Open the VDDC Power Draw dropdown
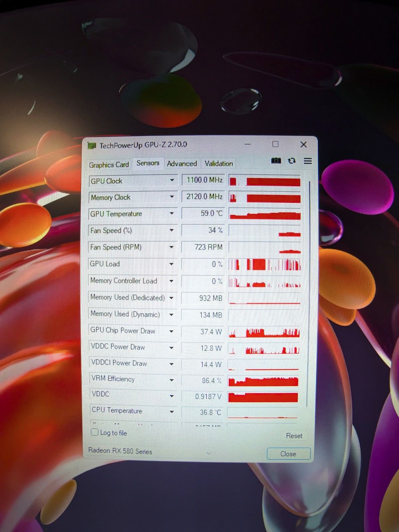399x532 pixels. [x=172, y=348]
